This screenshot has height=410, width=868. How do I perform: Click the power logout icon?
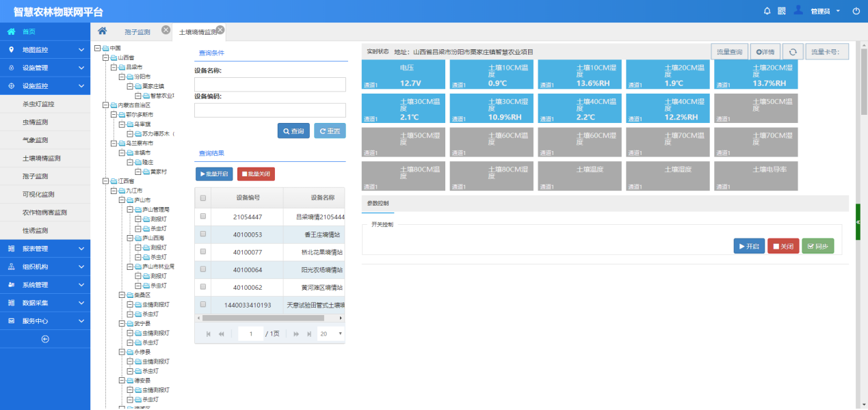coord(856,11)
